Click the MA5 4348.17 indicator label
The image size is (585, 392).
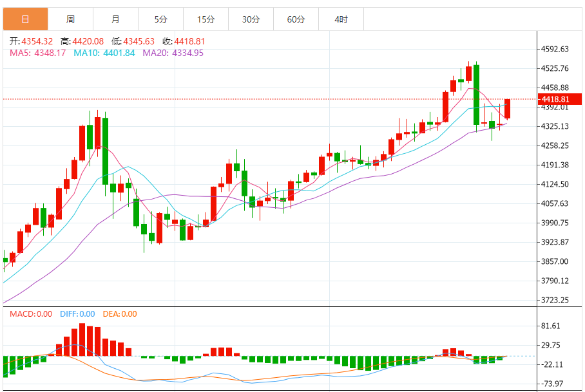38,53
